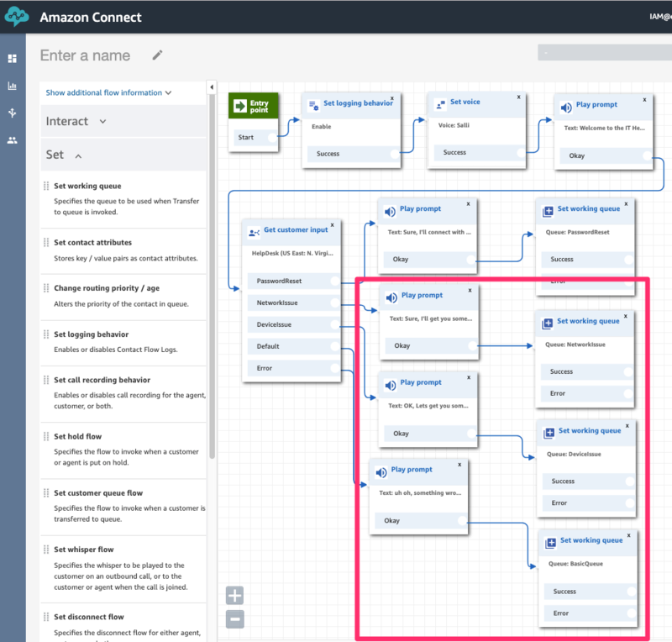The image size is (672, 642).
Task: Select the Set hold flow library block
Action: [123, 450]
